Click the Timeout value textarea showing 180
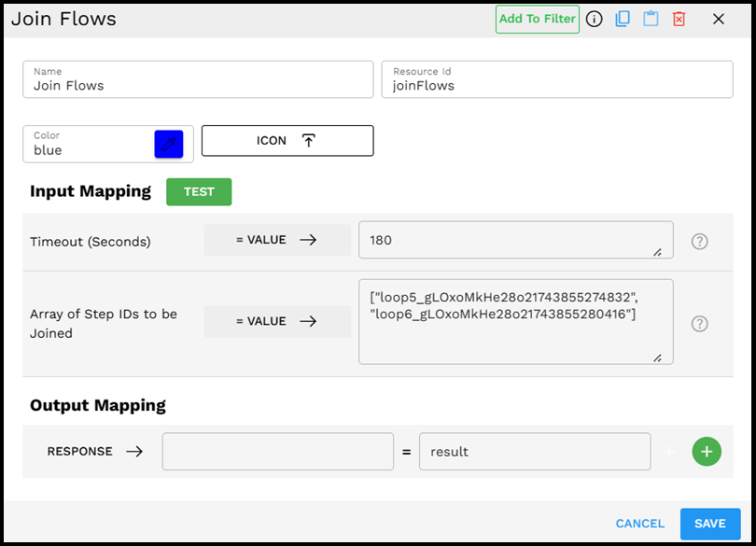The width and height of the screenshot is (756, 546). pos(516,240)
